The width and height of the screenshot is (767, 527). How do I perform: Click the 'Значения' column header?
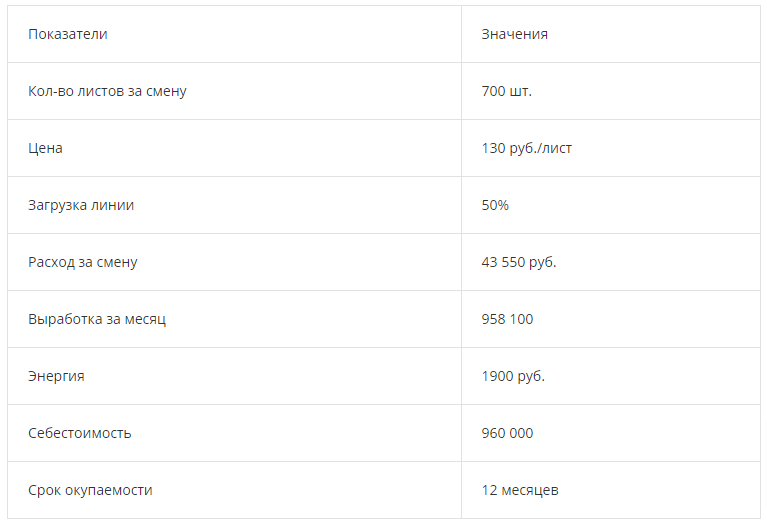[x=514, y=34]
